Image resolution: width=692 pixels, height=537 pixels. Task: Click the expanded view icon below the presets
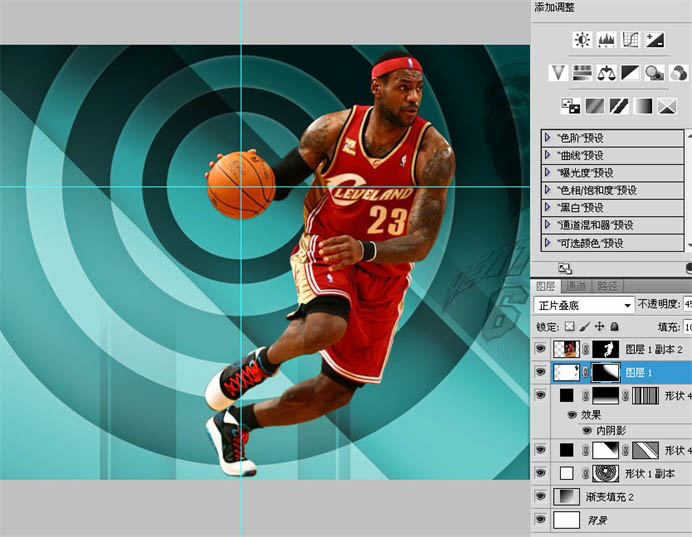point(565,268)
